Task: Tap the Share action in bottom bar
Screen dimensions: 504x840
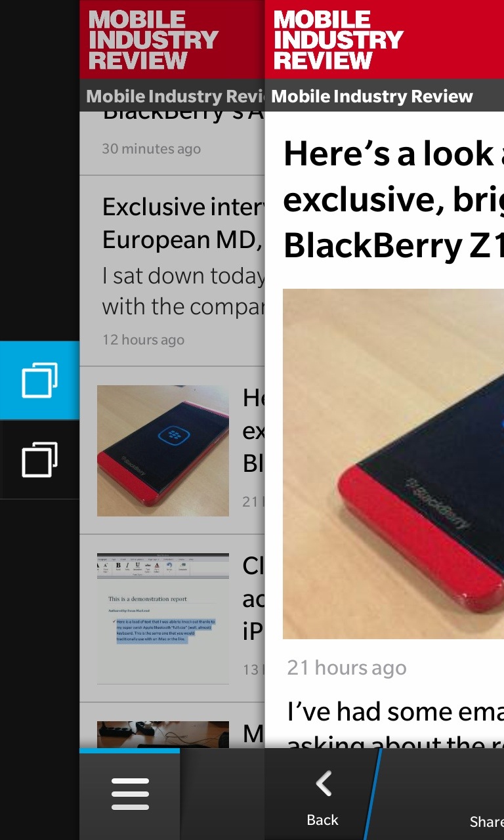Action: (x=486, y=821)
